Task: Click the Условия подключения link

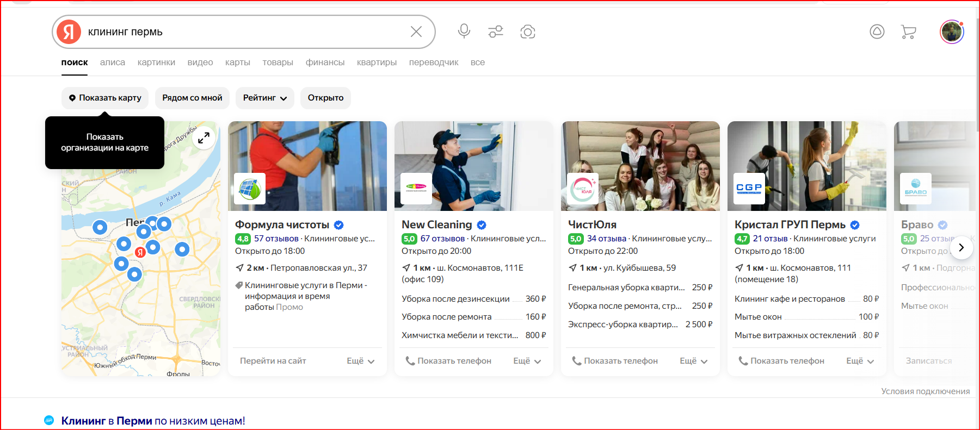Action: point(926,391)
